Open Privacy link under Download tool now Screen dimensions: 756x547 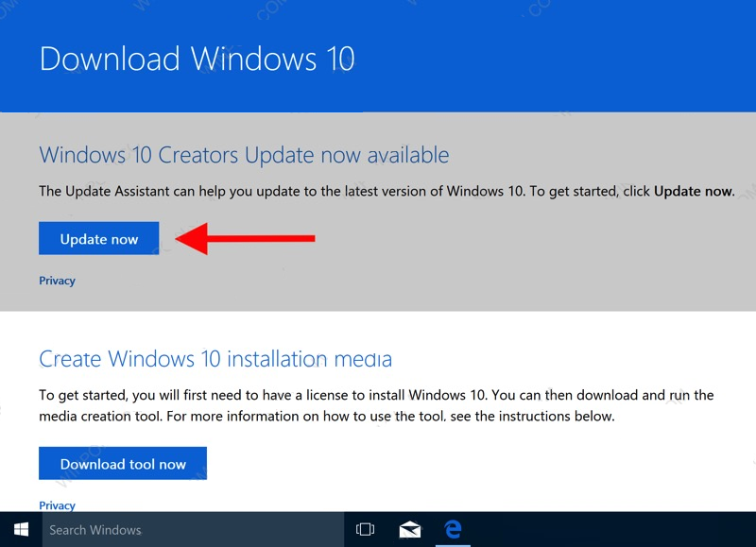[x=57, y=505]
